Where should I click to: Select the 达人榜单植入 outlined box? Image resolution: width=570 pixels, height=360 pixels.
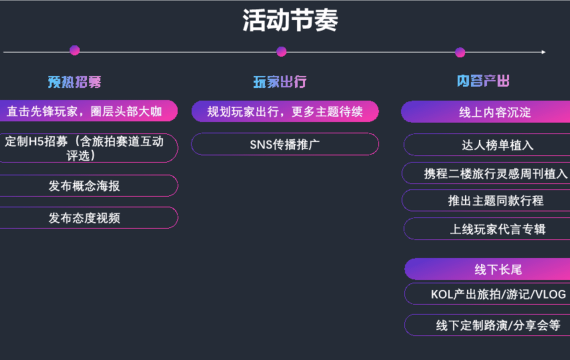487,145
